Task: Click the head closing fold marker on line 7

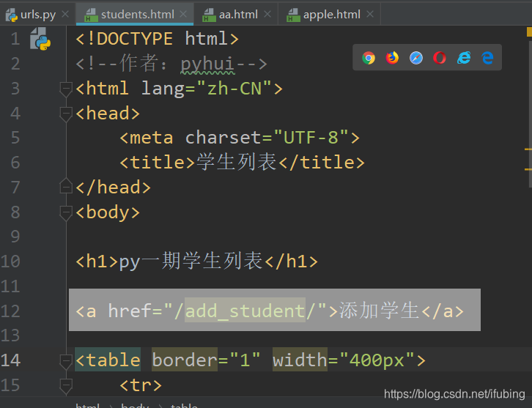Action: coord(66,186)
